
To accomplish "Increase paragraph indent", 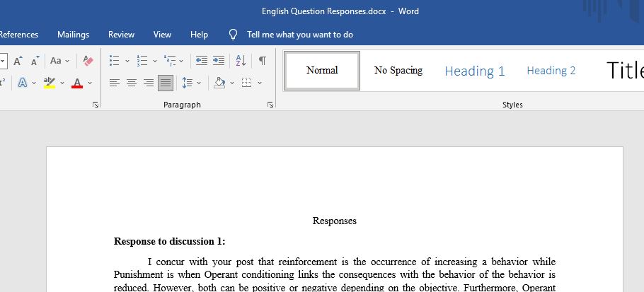I will [x=219, y=61].
